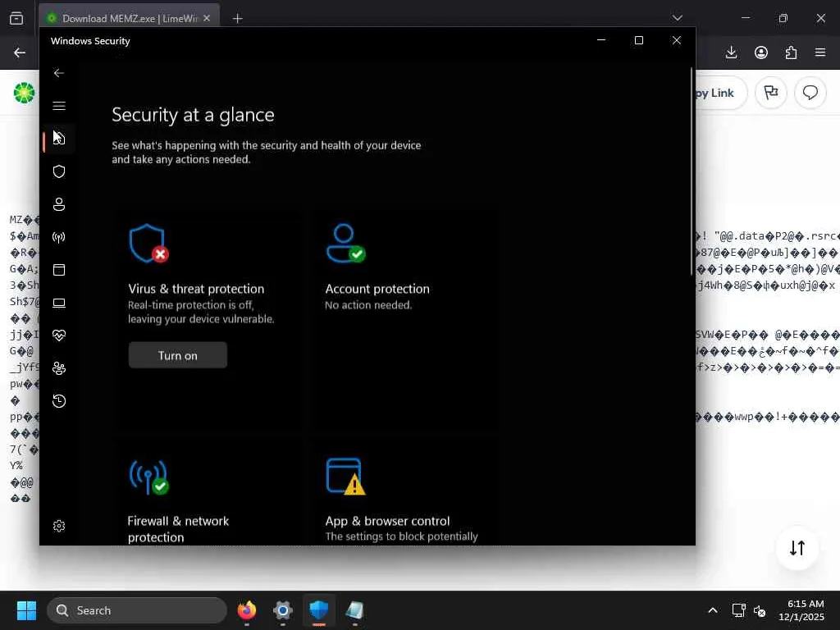840x630 pixels.
Task: Open a new browser tab
Action: pyautogui.click(x=238, y=19)
